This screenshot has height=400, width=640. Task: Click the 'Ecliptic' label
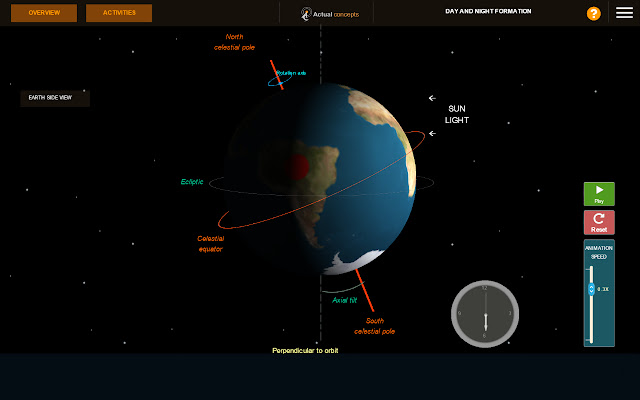[192, 182]
